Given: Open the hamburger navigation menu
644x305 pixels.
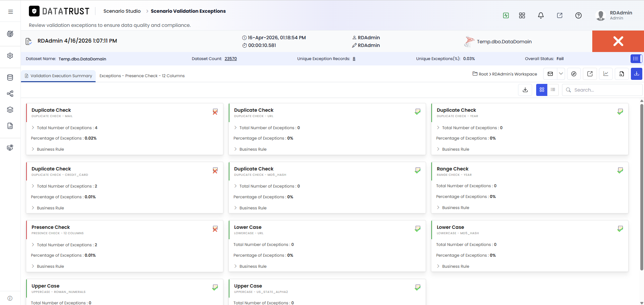Looking at the screenshot, I should [10, 12].
